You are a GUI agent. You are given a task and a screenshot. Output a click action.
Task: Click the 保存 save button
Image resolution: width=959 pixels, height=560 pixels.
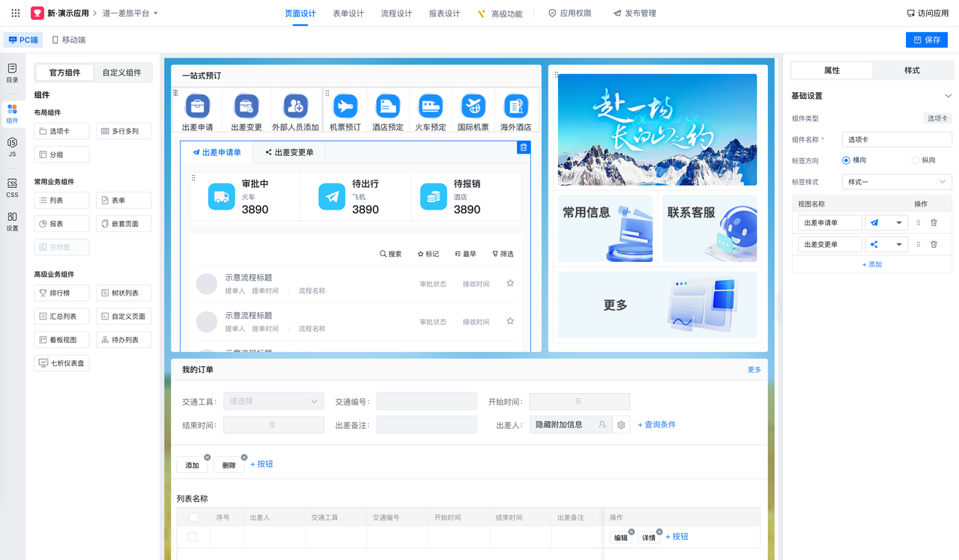[x=926, y=40]
